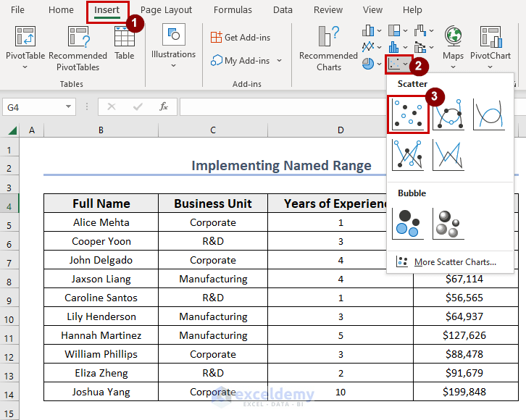
Task: Open the Formulas ribbon tab
Action: (233, 10)
